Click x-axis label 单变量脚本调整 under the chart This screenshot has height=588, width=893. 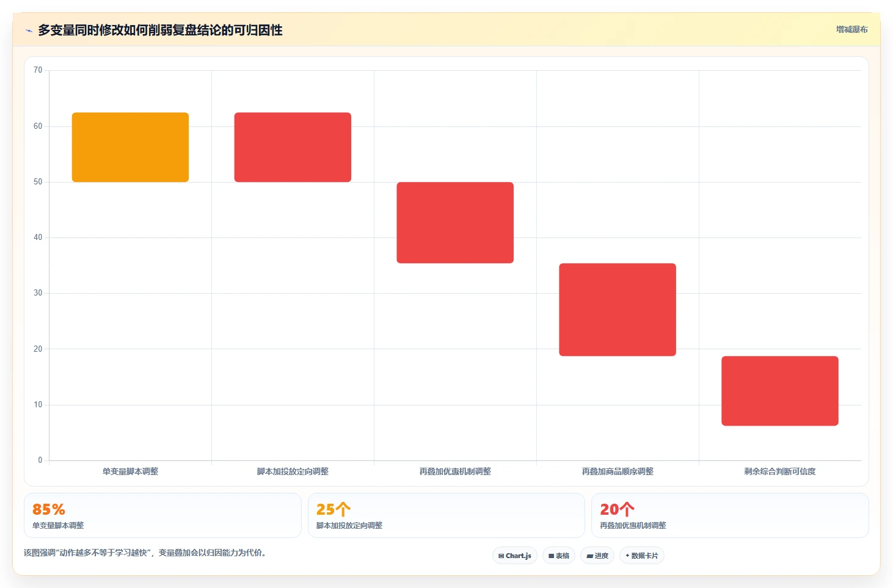[x=130, y=471]
